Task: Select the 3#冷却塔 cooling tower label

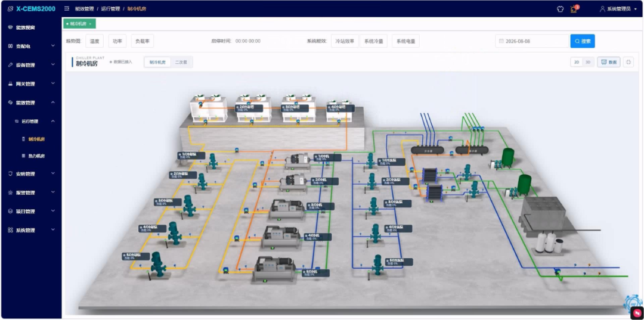Action: click(295, 108)
